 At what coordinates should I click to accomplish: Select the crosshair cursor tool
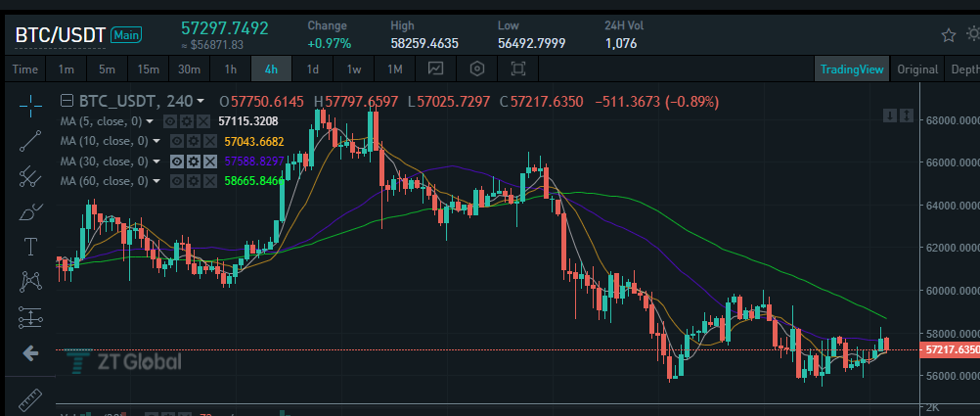30,107
